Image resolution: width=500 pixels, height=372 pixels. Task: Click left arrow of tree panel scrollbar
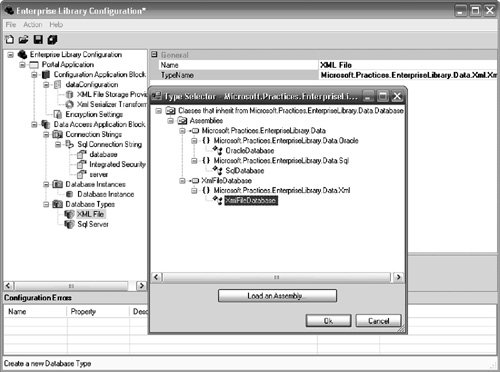[x=9, y=286]
